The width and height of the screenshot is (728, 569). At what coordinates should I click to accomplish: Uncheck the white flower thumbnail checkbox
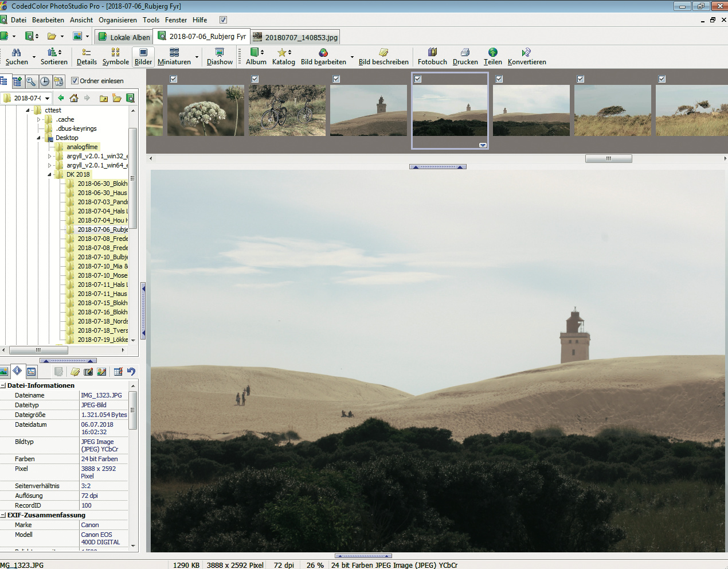point(174,79)
